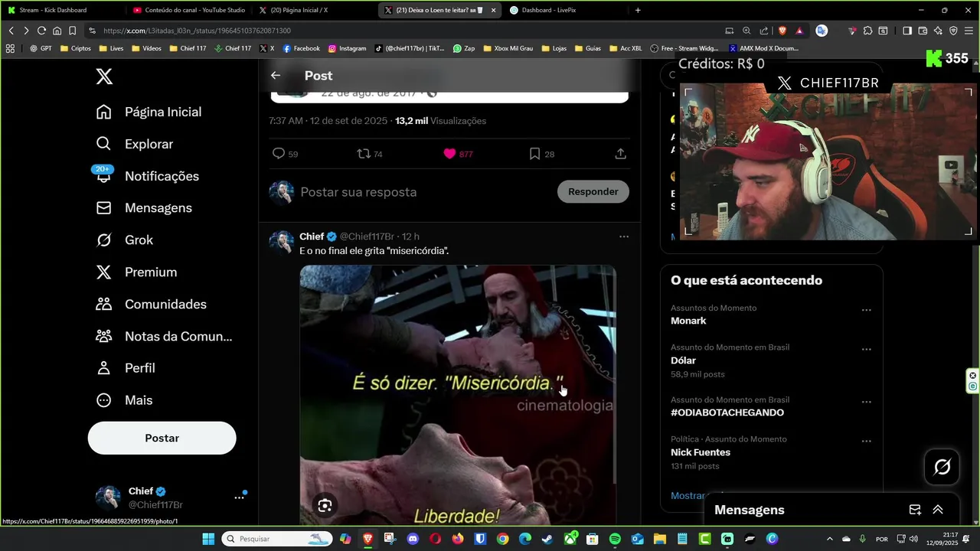The width and height of the screenshot is (980, 551).
Task: Open Perfil in the sidebar
Action: point(125,368)
